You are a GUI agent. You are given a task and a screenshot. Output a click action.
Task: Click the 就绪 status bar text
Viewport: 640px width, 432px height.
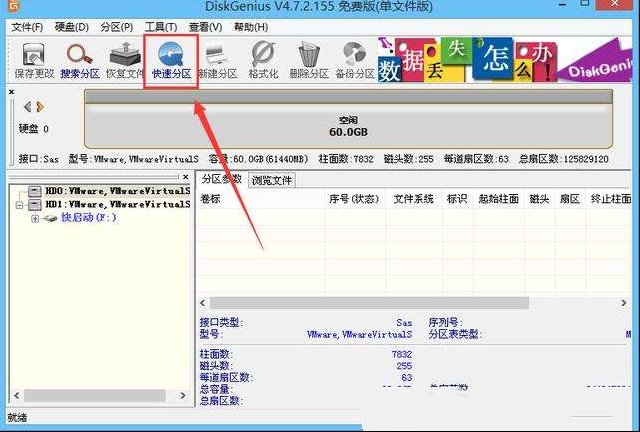pos(17,417)
